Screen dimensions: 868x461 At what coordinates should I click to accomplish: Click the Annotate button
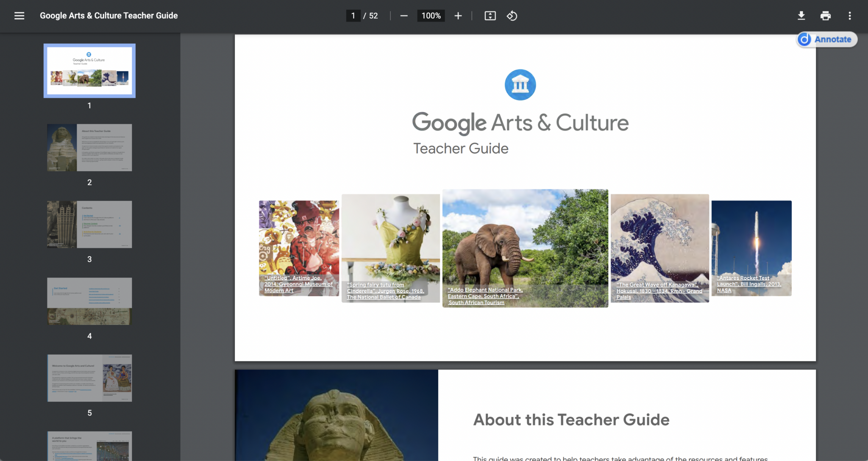point(827,39)
